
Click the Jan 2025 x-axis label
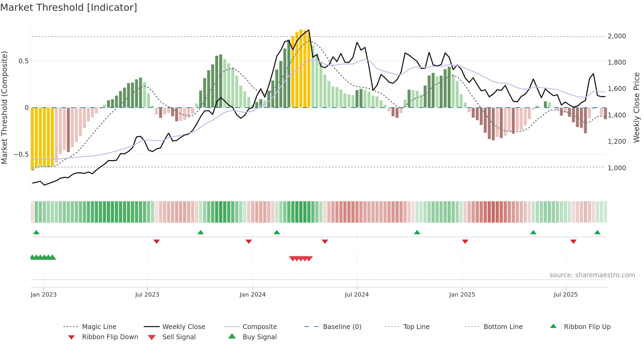coord(462,294)
